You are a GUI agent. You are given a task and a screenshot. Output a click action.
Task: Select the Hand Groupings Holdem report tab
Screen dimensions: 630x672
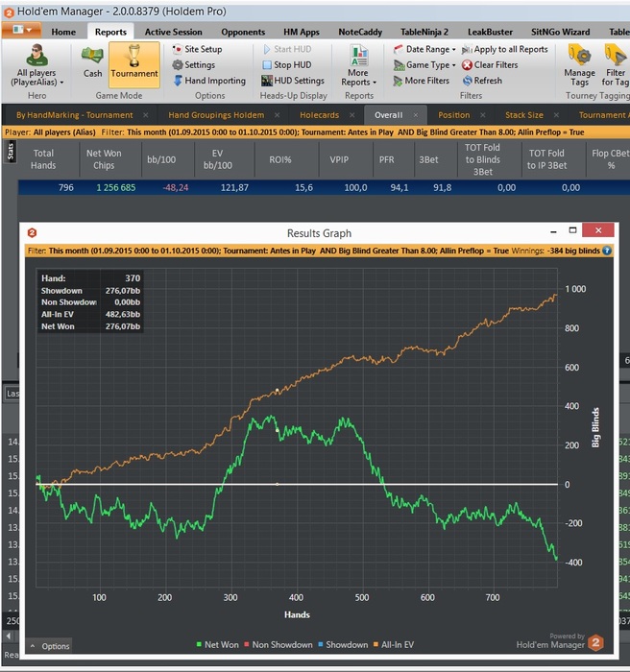pyautogui.click(x=216, y=115)
